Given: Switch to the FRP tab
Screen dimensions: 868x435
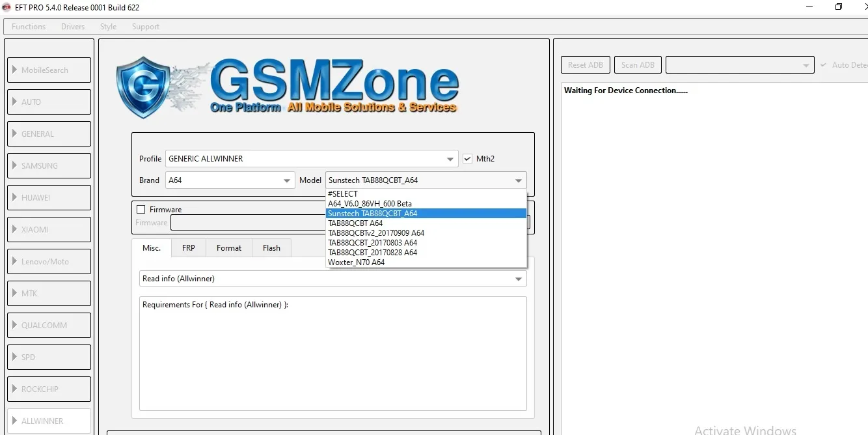Looking at the screenshot, I should tap(188, 248).
